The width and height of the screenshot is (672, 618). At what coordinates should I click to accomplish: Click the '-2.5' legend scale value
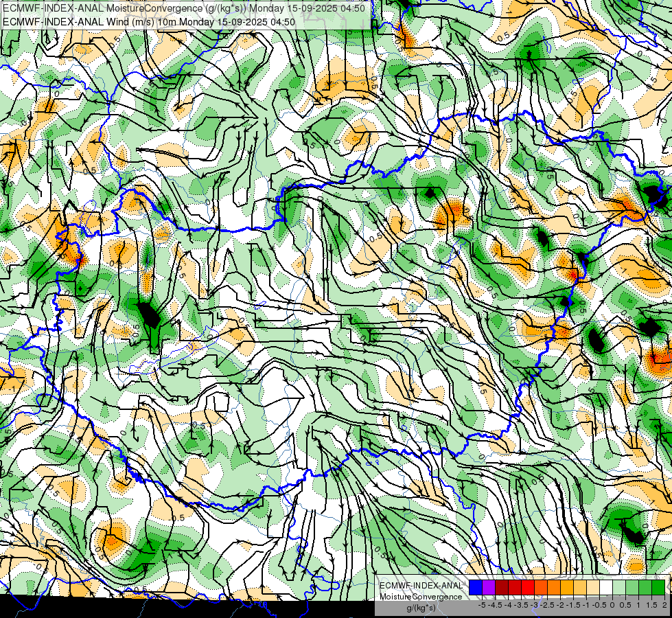548,605
